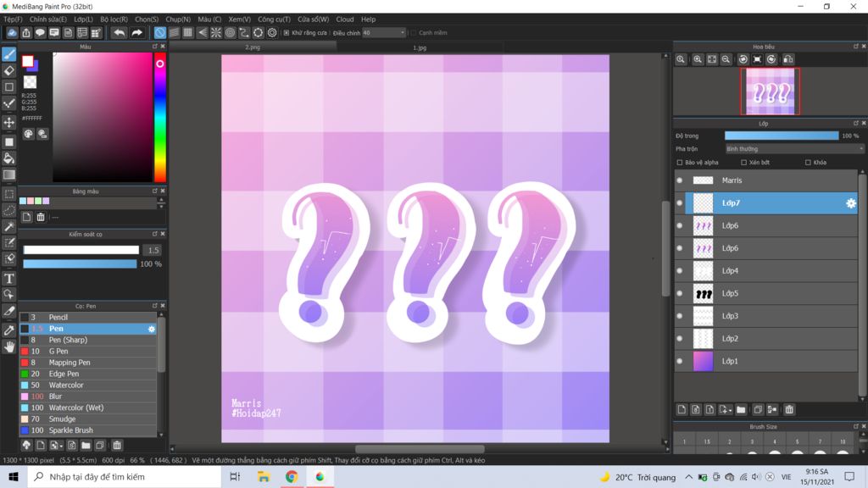Enable concentric circle snap guide
The height and width of the screenshot is (488, 868).
230,33
